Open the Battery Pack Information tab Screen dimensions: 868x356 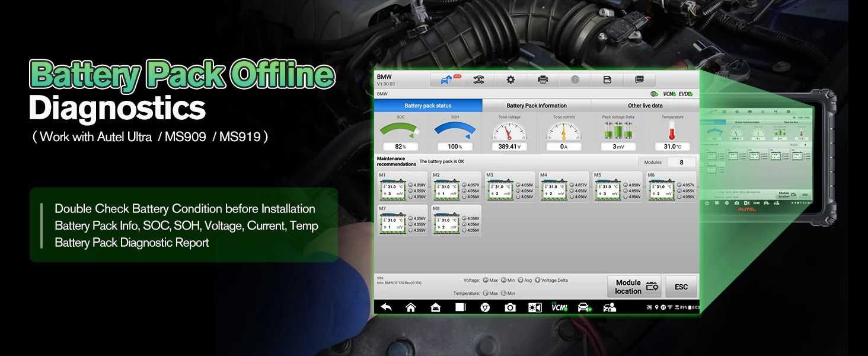[x=537, y=106]
